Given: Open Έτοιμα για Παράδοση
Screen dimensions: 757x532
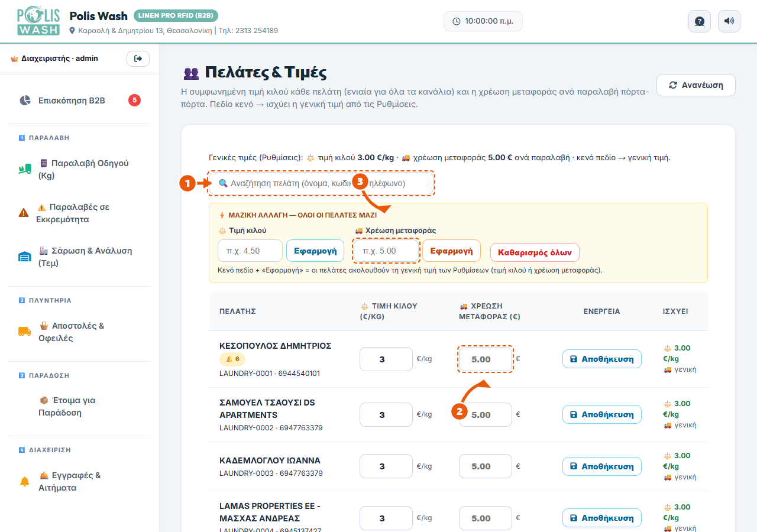Looking at the screenshot, I should pos(79,406).
